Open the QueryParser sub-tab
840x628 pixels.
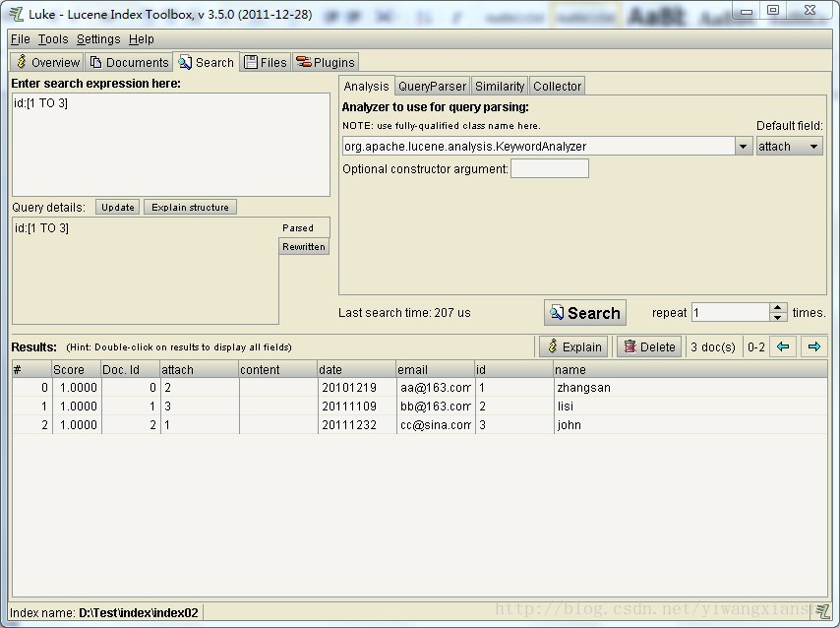point(433,86)
